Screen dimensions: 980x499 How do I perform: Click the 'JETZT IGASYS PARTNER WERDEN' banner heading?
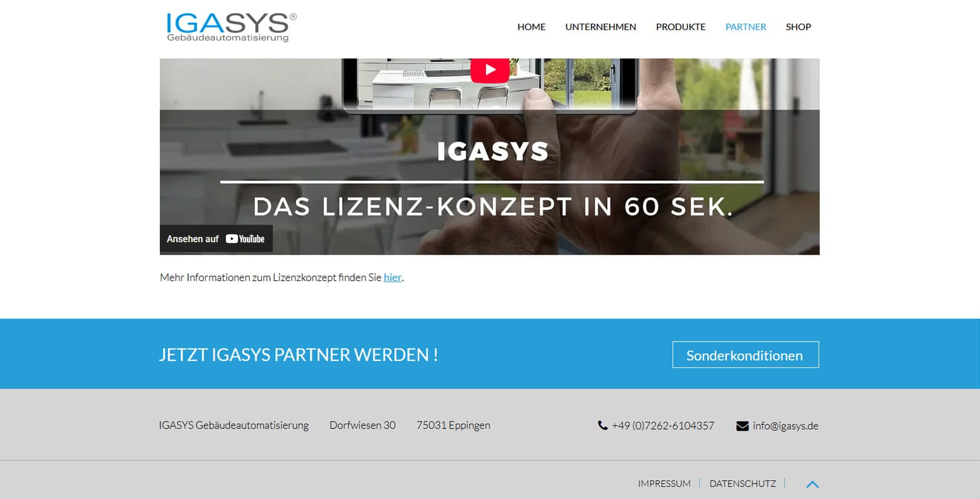point(298,355)
